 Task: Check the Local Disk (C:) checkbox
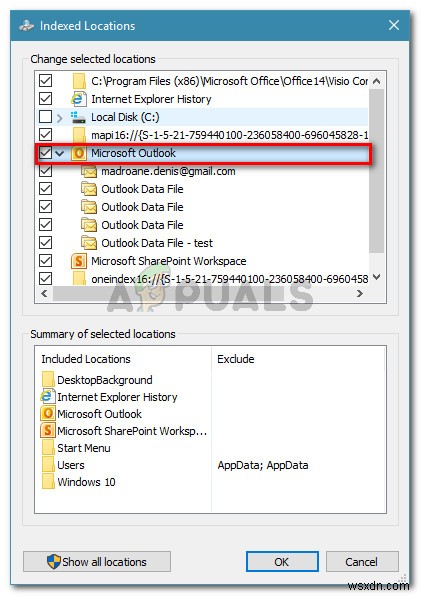(45, 117)
